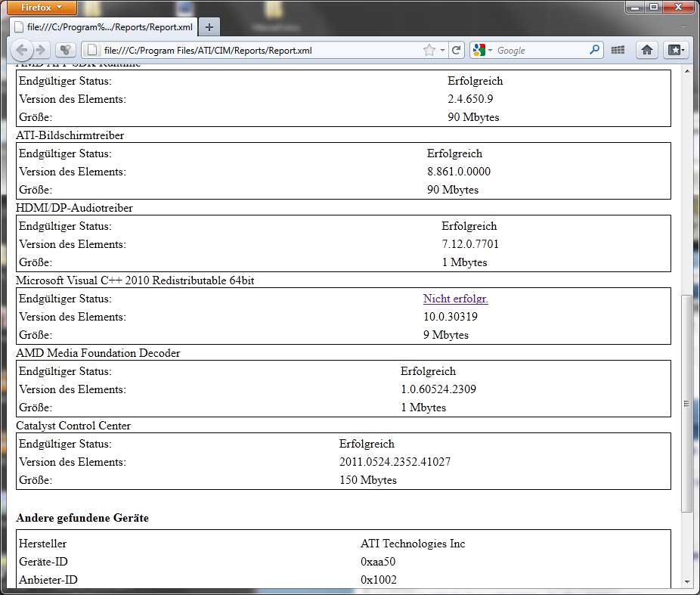The height and width of the screenshot is (595, 700).
Task: Select 150 Mbytes size value
Action: coord(368,480)
